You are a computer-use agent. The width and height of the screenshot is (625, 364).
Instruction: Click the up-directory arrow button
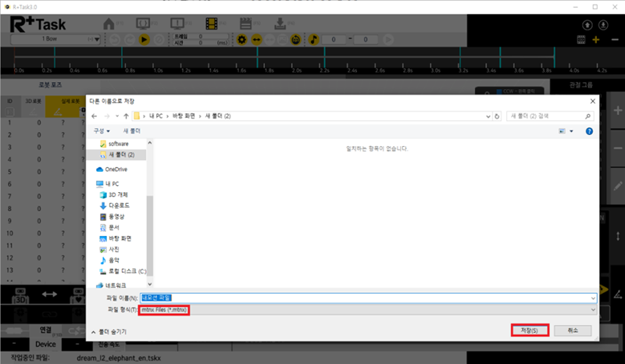pos(124,116)
